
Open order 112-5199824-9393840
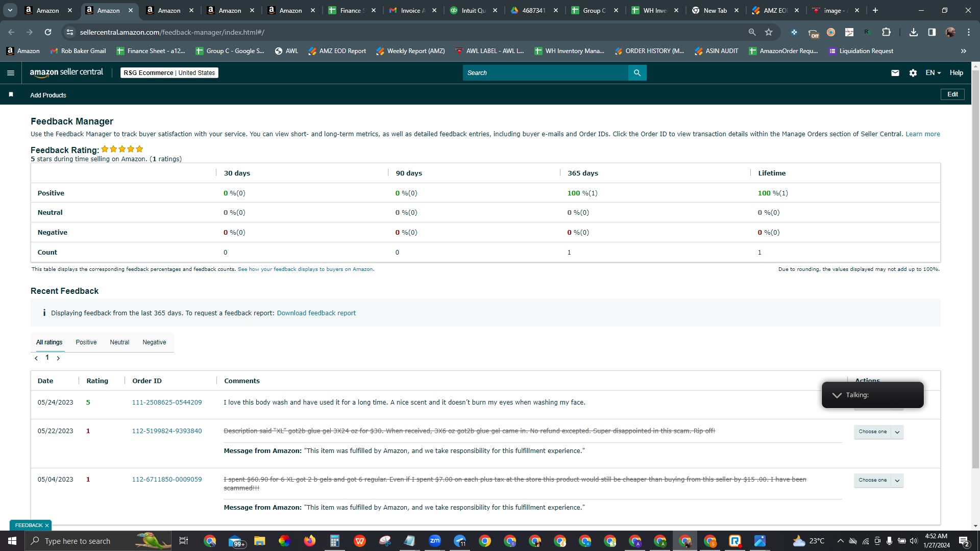point(167,431)
